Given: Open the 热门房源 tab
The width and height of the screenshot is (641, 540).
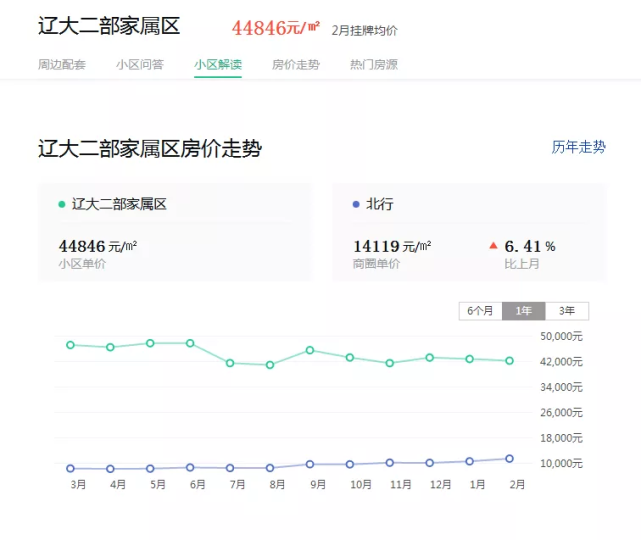Looking at the screenshot, I should [374, 65].
